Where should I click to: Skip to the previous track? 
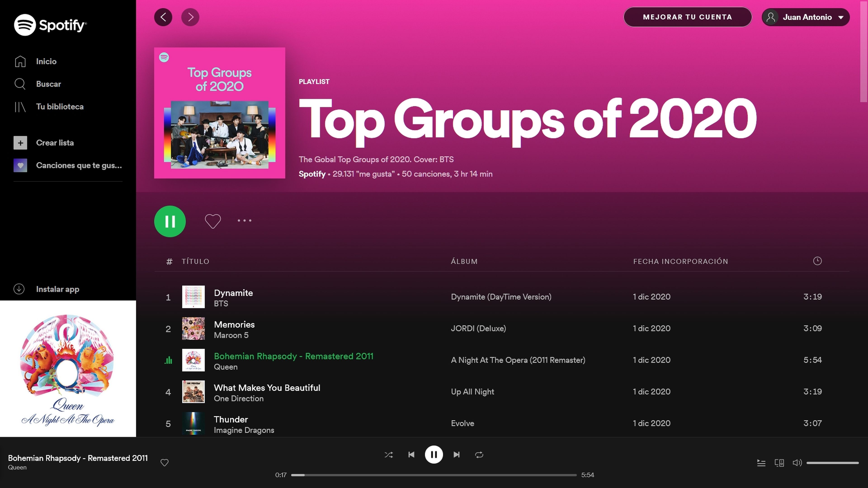point(411,455)
